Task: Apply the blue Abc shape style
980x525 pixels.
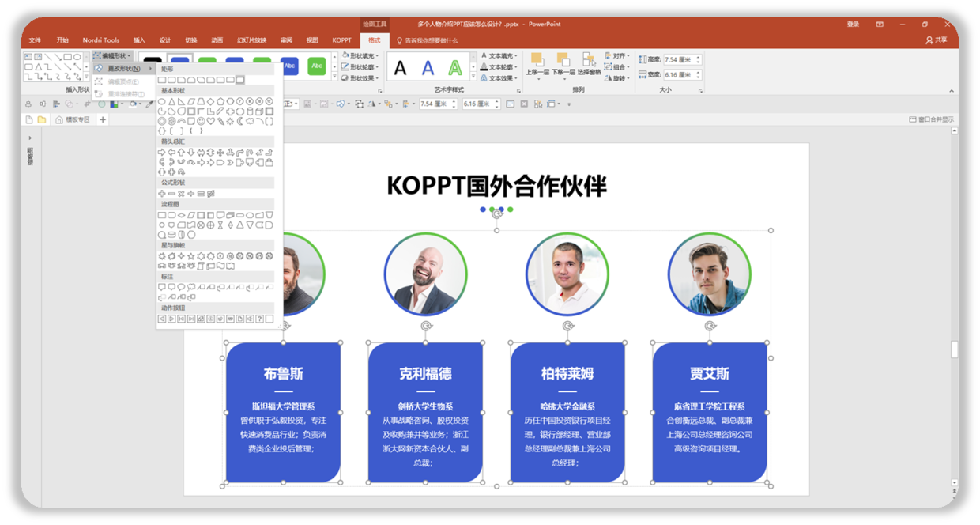Action: pyautogui.click(x=289, y=66)
